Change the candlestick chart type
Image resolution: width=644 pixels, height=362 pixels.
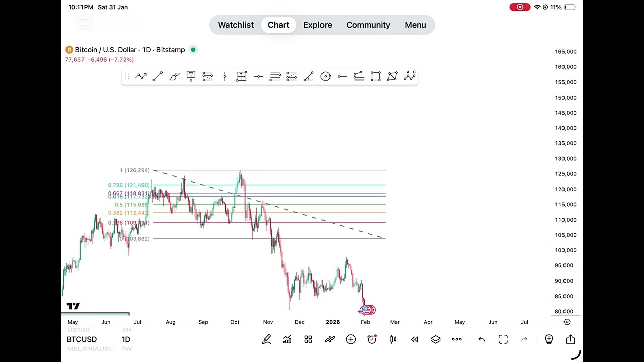tap(393, 340)
